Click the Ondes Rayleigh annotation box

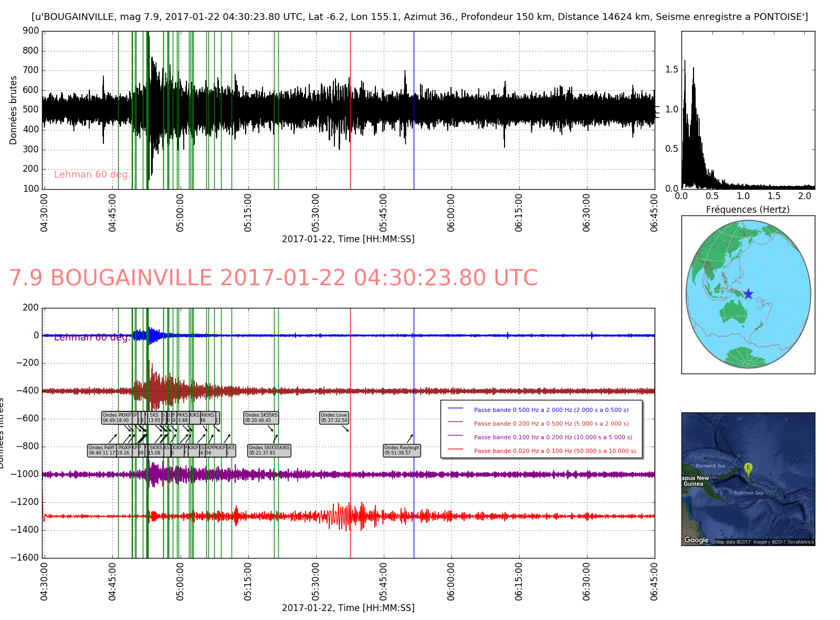(x=402, y=450)
